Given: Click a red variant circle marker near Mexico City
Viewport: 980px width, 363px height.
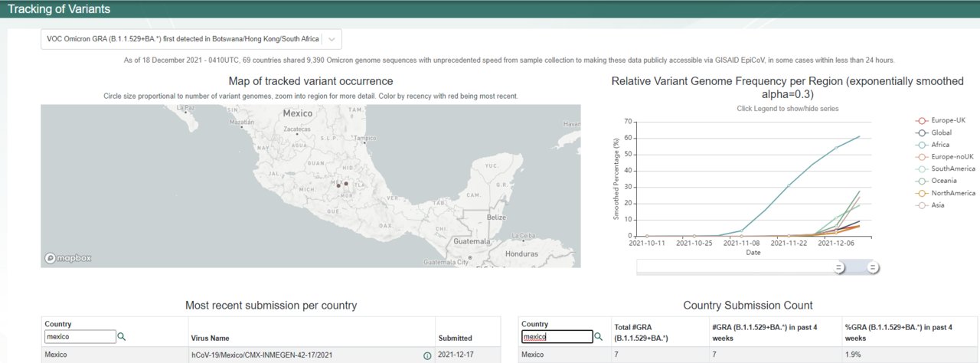Looking at the screenshot, I should pos(346,183).
